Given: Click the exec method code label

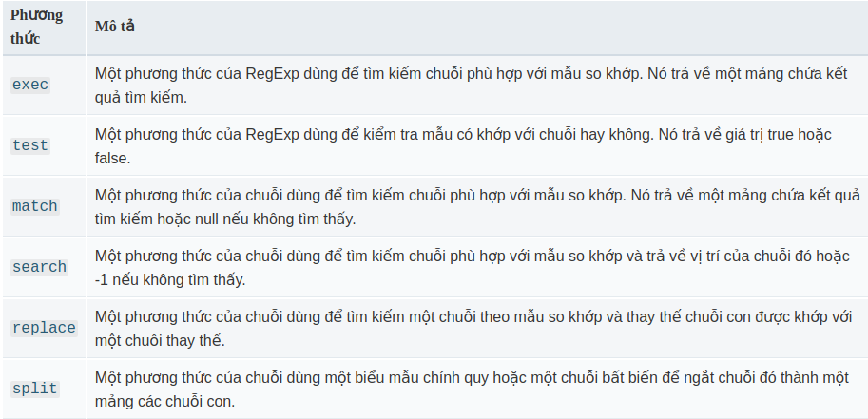Looking at the screenshot, I should pyautogui.click(x=30, y=85).
